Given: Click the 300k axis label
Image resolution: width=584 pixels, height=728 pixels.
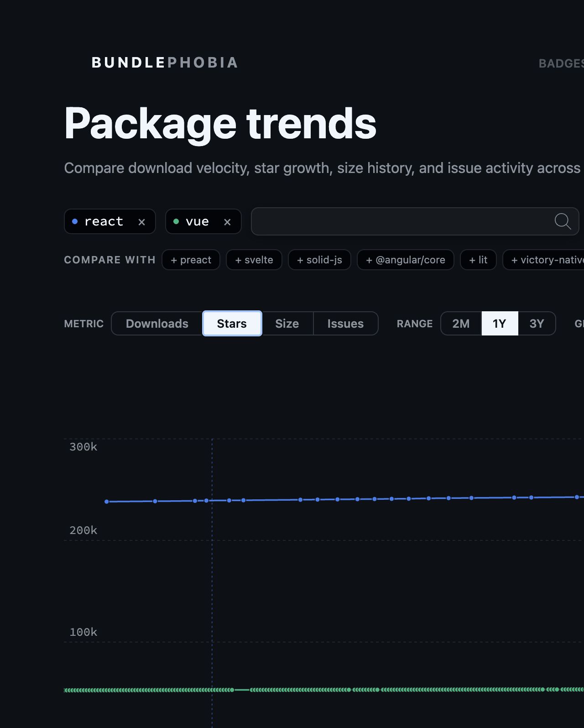Looking at the screenshot, I should pyautogui.click(x=83, y=447).
